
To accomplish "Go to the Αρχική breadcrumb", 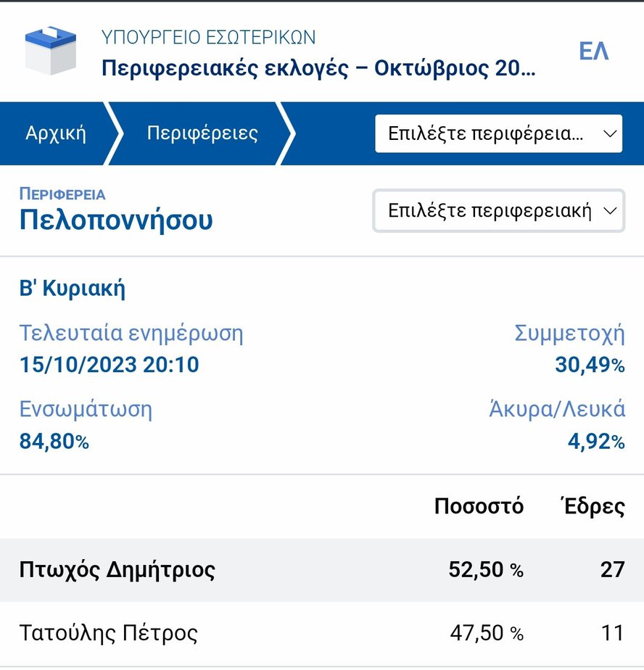I will click(x=56, y=133).
